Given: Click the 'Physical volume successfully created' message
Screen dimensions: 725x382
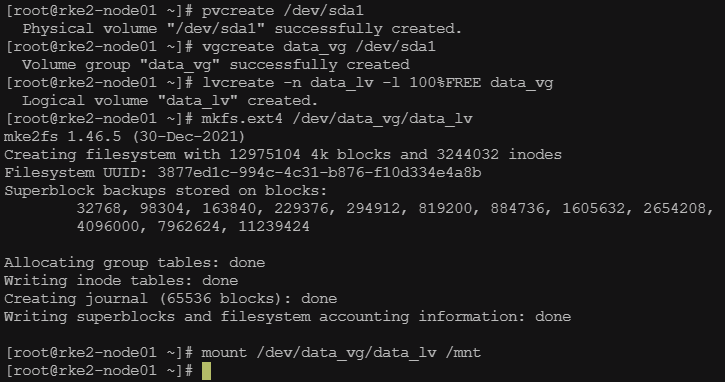Looking at the screenshot, I should pyautogui.click(x=242, y=29).
